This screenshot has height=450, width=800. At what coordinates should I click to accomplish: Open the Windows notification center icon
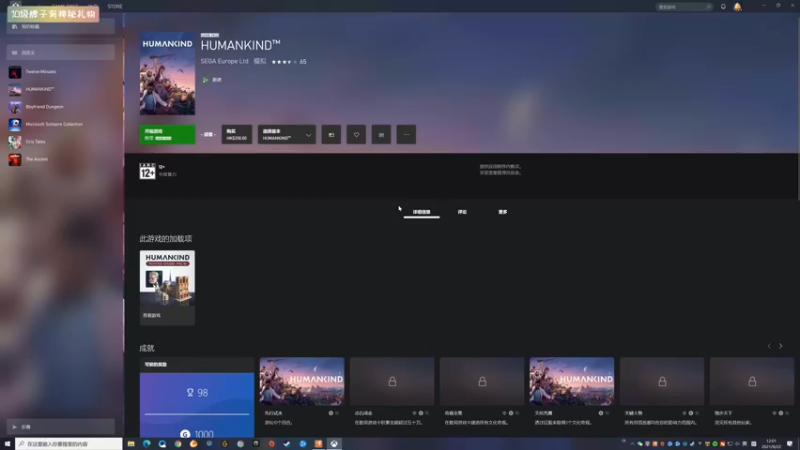[x=790, y=444]
